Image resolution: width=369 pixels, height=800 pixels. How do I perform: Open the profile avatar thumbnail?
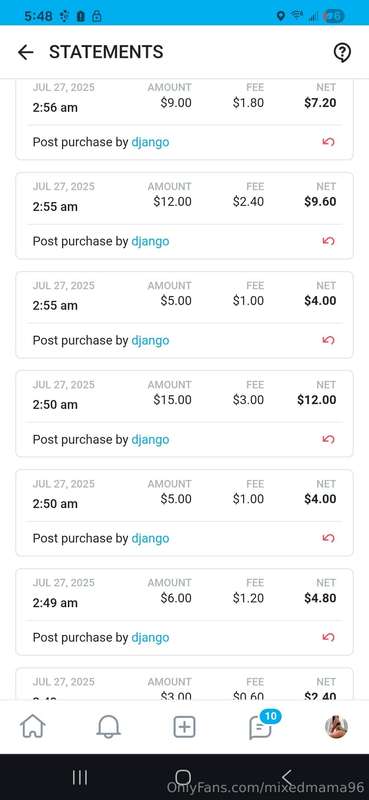[x=336, y=727]
